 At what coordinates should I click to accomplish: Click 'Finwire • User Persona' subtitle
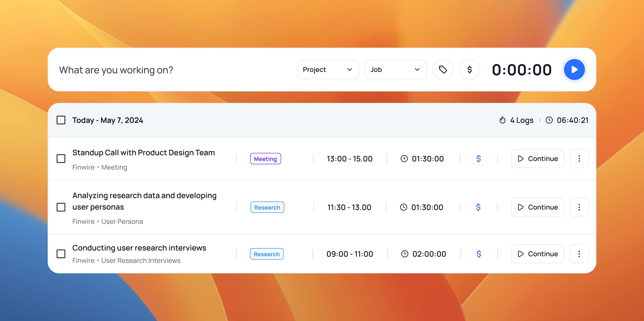coord(108,221)
